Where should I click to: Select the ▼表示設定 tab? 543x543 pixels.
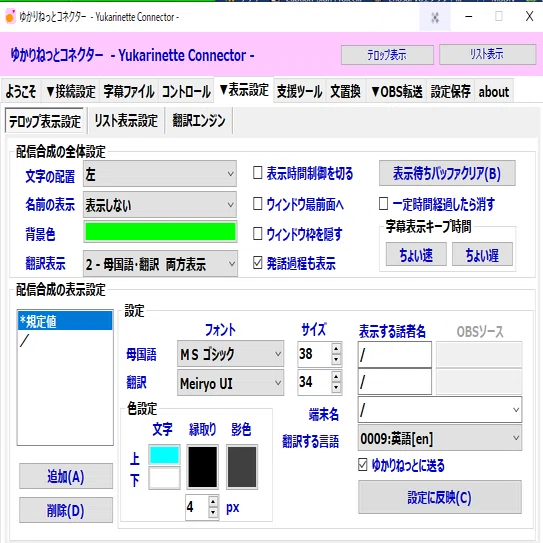pos(244,90)
